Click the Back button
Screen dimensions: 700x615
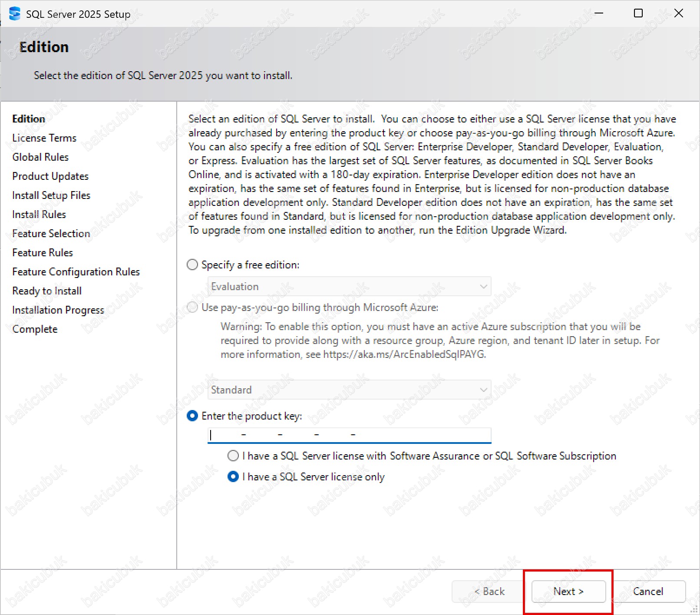click(x=489, y=591)
